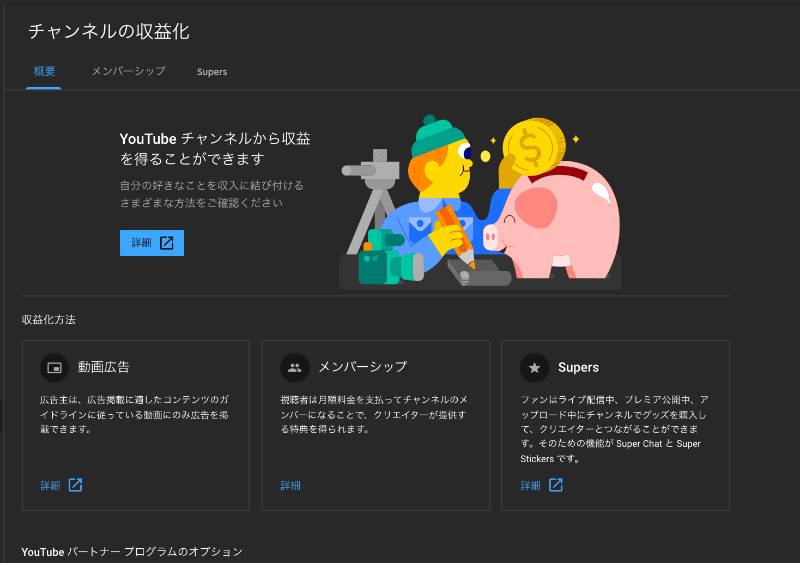Open the Supers tab
Screen dimensions: 800x563
[212, 71]
